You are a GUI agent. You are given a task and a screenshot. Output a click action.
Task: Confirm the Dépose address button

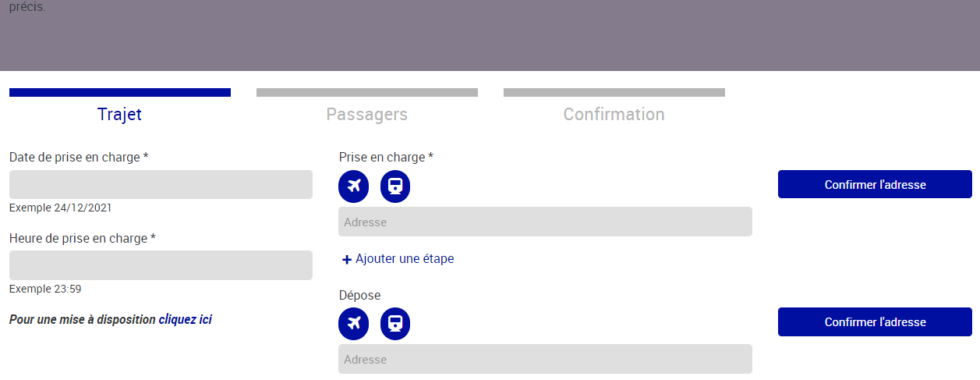pos(875,322)
